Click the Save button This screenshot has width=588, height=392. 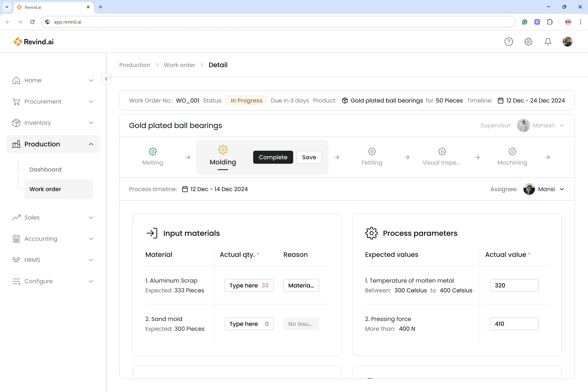pyautogui.click(x=309, y=157)
